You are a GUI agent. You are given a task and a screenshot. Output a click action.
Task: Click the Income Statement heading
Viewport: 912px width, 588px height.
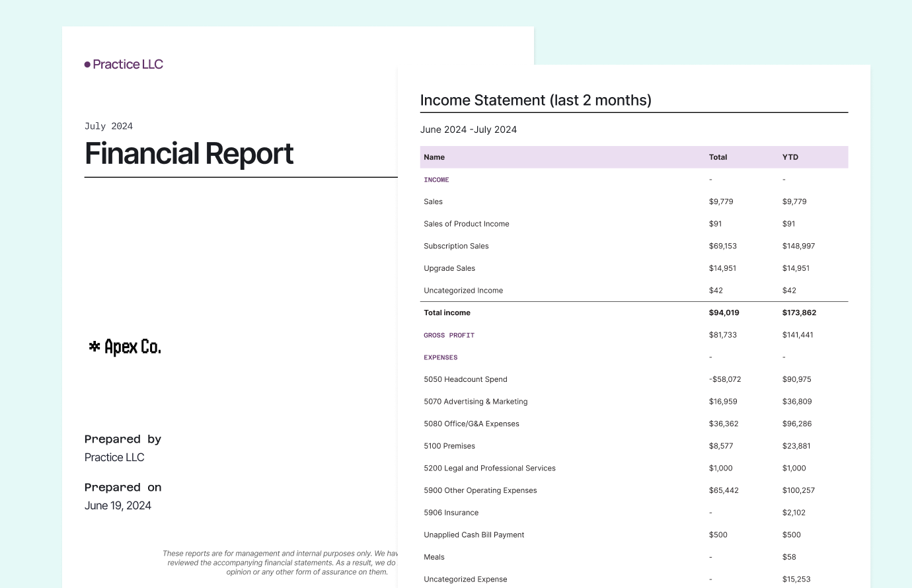pos(535,100)
